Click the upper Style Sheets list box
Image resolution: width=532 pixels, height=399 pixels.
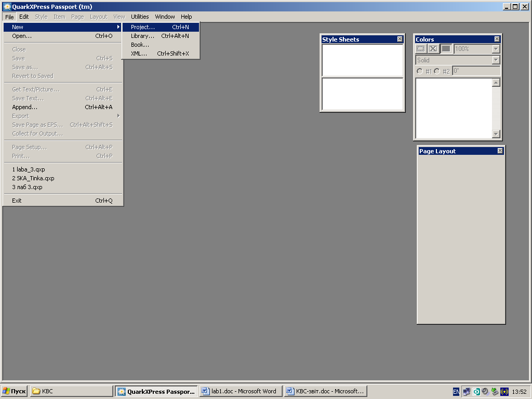click(x=362, y=60)
